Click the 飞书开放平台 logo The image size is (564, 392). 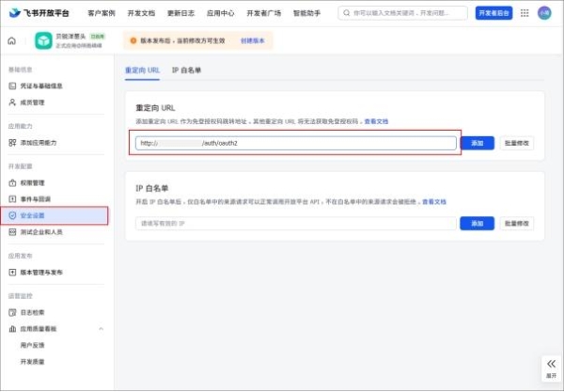[39, 13]
